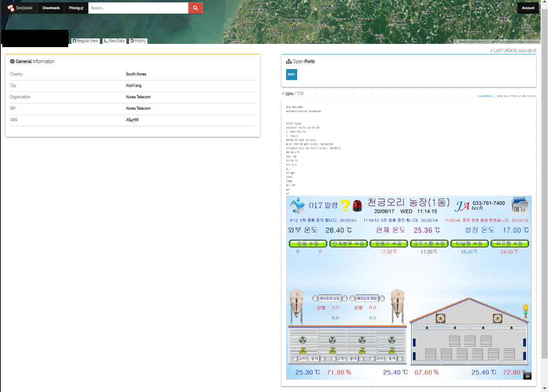
Task: Click the AS4766 ASN value
Action: click(132, 120)
